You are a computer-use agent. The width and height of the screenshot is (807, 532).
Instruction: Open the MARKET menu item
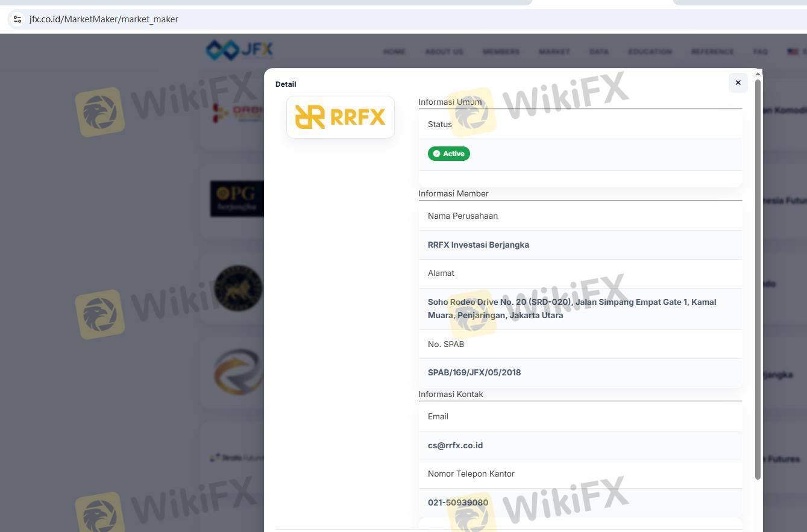554,52
